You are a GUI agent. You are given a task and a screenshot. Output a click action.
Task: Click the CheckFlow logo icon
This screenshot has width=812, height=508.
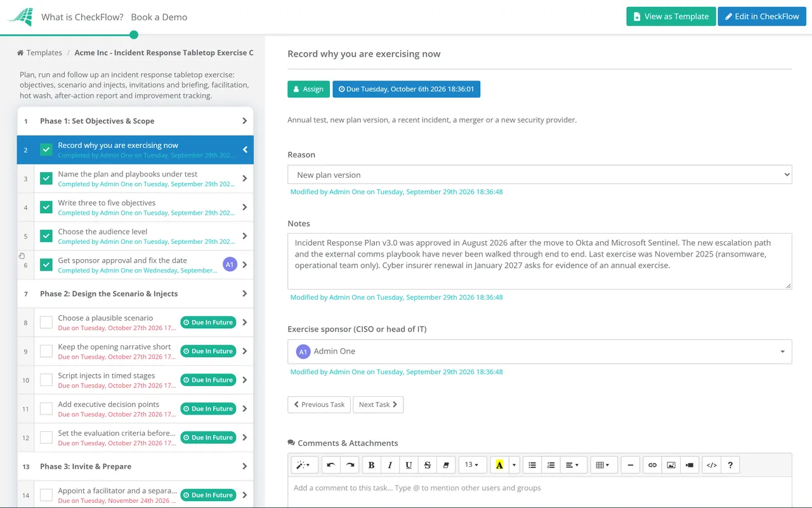[x=20, y=17]
